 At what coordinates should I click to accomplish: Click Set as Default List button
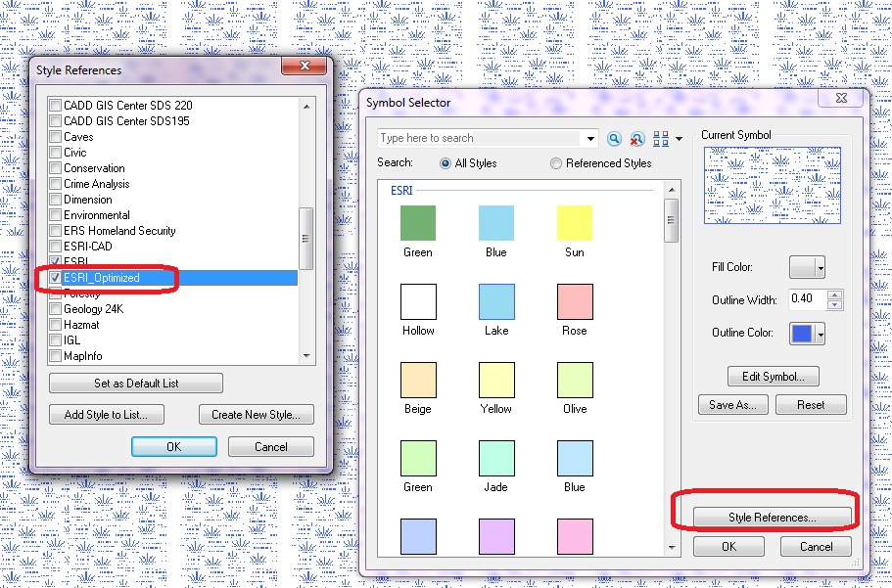pyautogui.click(x=136, y=384)
